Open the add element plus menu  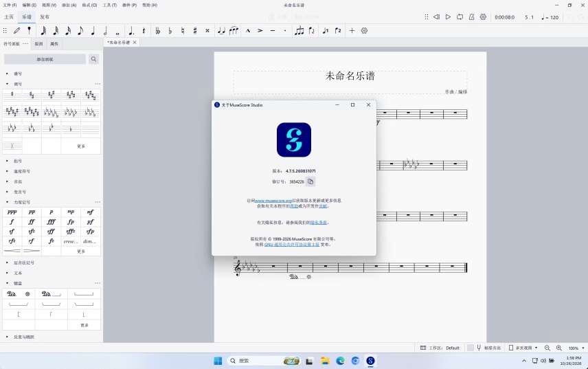point(352,31)
